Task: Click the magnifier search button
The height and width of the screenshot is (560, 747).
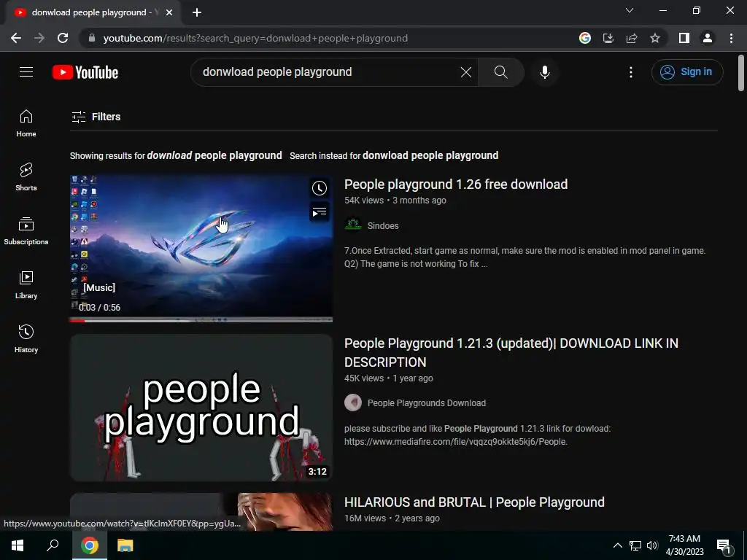Action: [x=500, y=72]
